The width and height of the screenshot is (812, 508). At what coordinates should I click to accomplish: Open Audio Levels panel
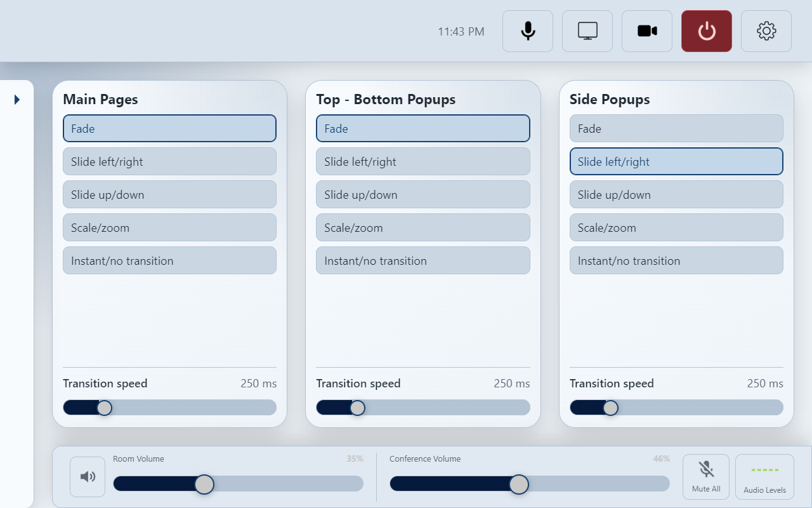[764, 477]
